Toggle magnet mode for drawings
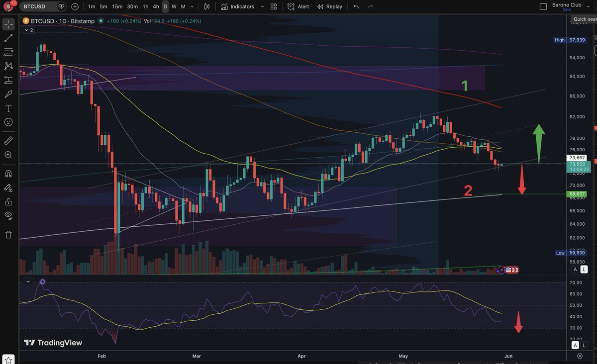The height and width of the screenshot is (364, 597). tap(8, 174)
